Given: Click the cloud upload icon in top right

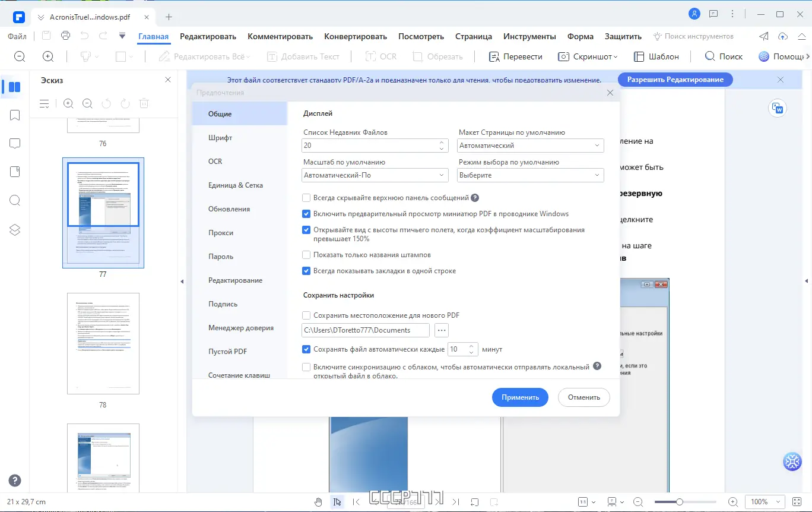Looking at the screenshot, I should pyautogui.click(x=783, y=36).
